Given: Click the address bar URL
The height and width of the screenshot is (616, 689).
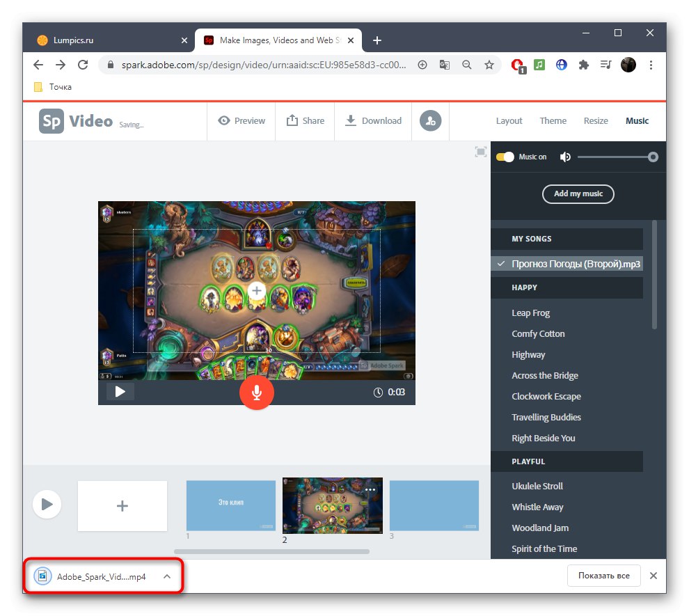Looking at the screenshot, I should (x=264, y=65).
